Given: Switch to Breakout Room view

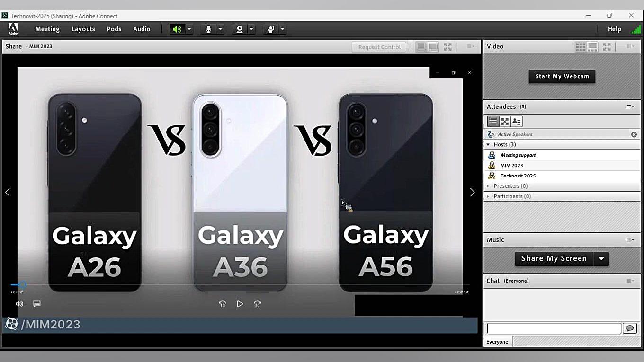Looking at the screenshot, I should pos(505,122).
